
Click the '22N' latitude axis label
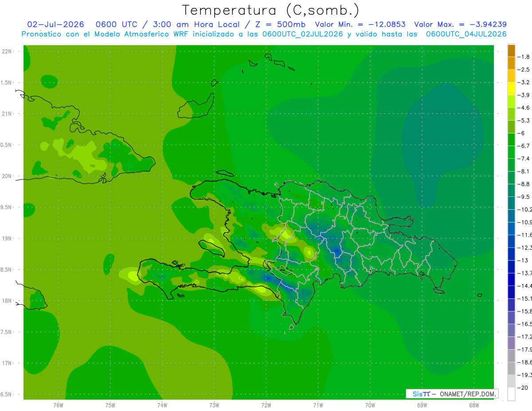(7, 51)
